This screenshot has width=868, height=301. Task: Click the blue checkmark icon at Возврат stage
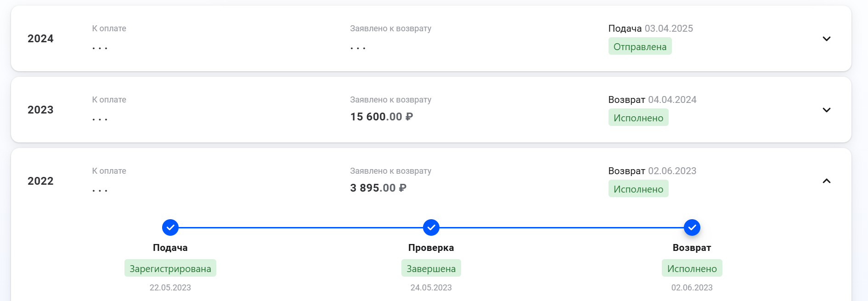point(692,226)
